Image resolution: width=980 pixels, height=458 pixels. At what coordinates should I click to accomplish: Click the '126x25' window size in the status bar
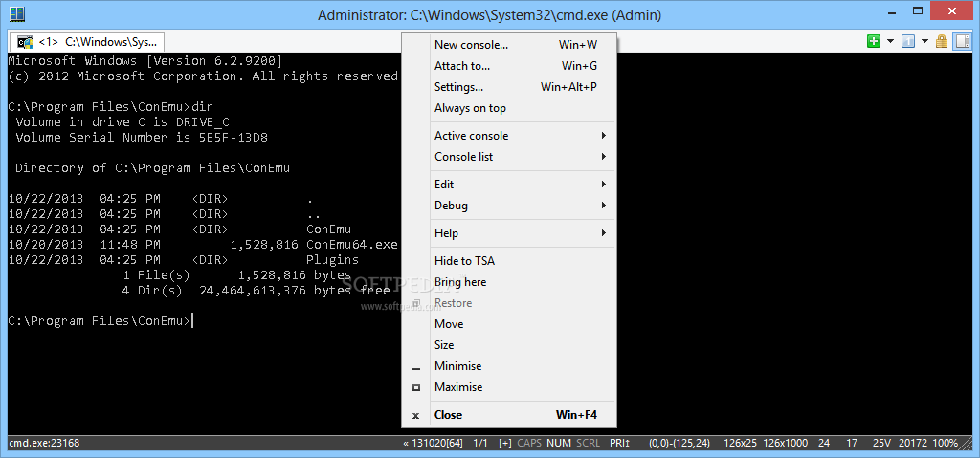741,443
